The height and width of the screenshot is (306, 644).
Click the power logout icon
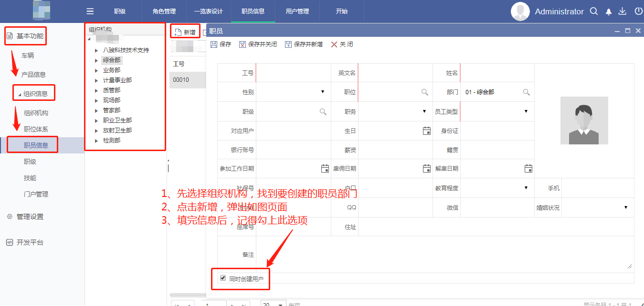coord(638,11)
